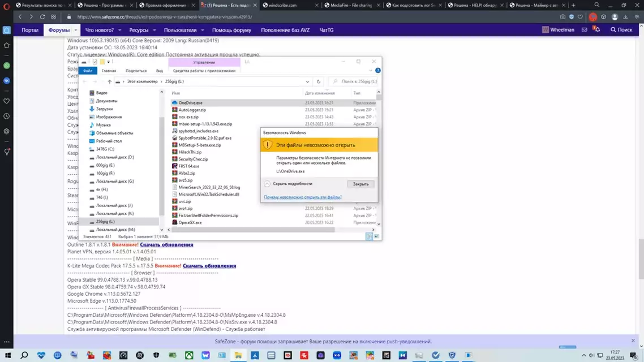Select AutoLogger.zip in file list
Screen dimensions: 644x362
[x=192, y=110]
